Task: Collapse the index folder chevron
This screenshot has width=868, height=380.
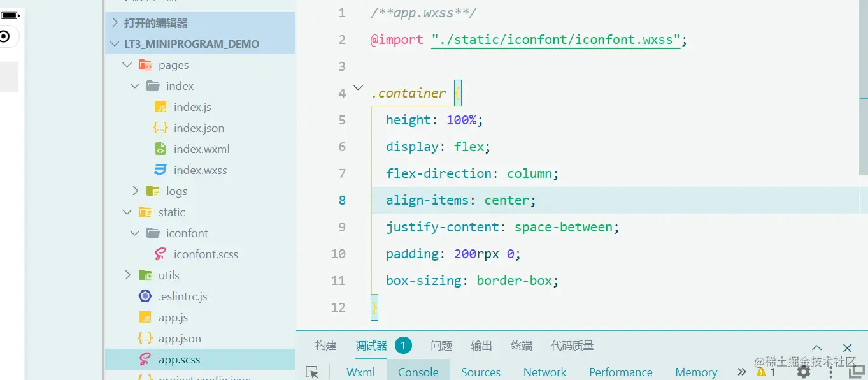Action: click(x=135, y=85)
